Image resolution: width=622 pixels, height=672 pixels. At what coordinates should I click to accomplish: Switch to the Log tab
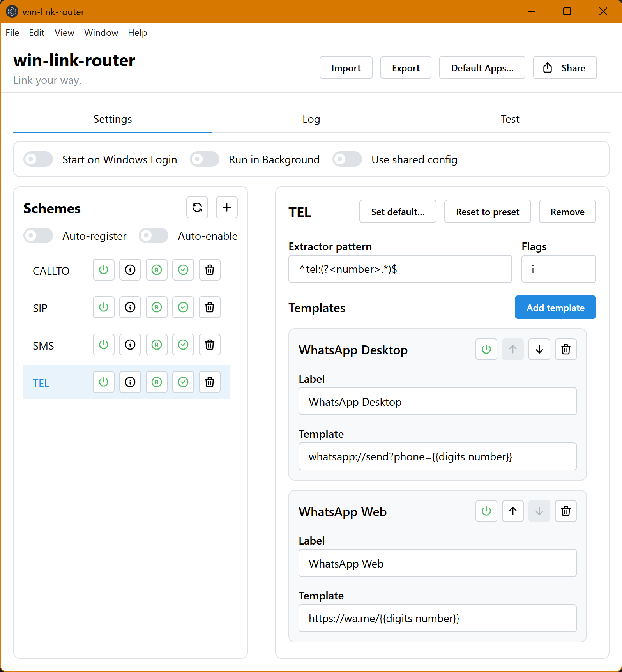pyautogui.click(x=311, y=119)
